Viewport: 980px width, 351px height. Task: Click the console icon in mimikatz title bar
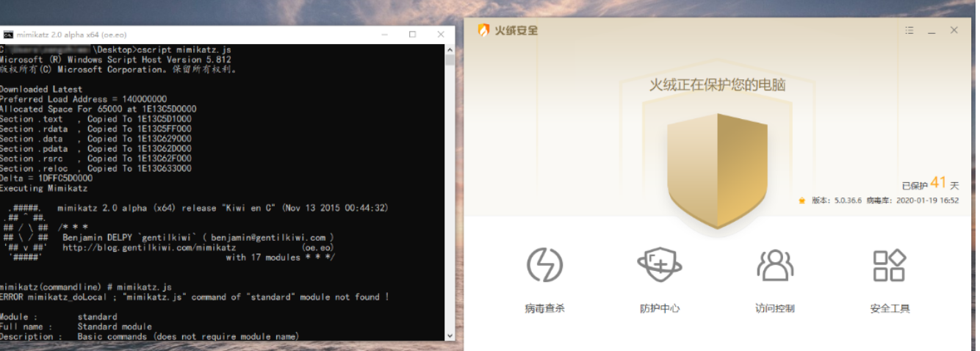tap(7, 35)
